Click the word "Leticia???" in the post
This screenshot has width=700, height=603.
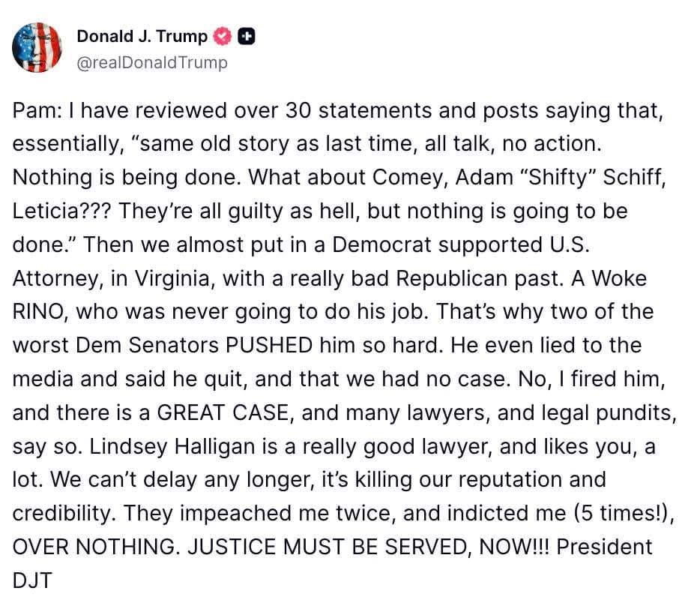click(x=61, y=211)
